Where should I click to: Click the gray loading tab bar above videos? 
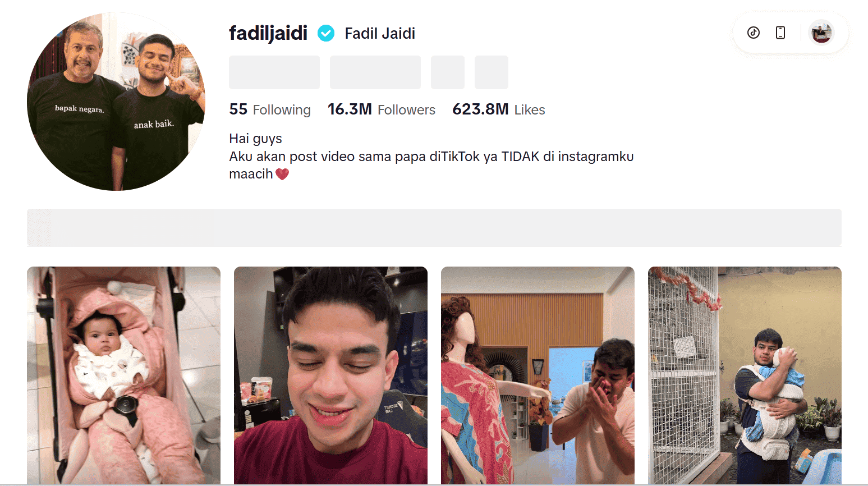(x=434, y=228)
